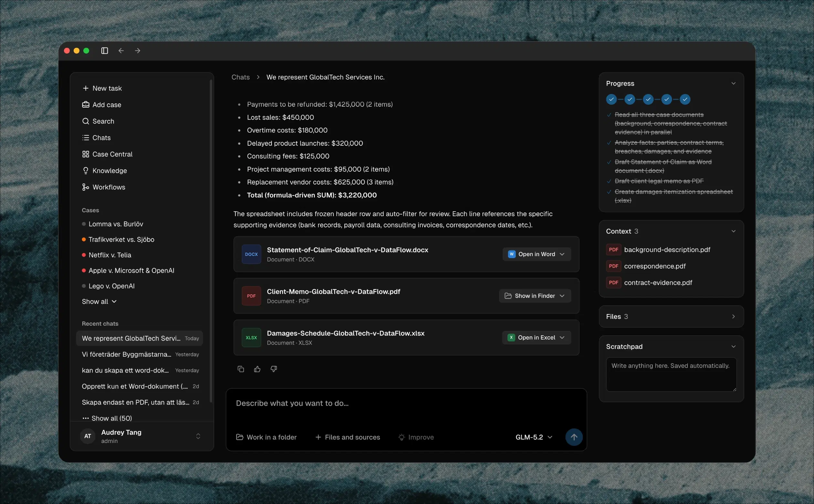Select the Lomma vs. Burlöv case
The width and height of the screenshot is (814, 504).
coord(113,224)
